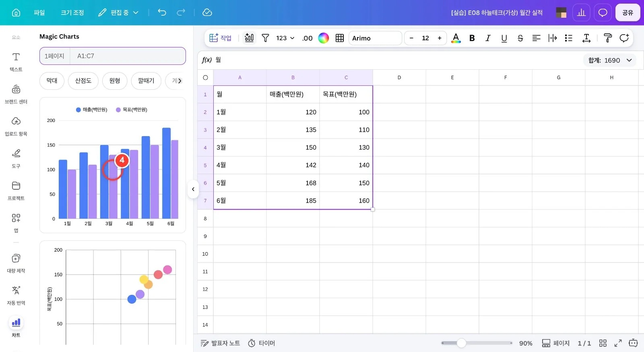The width and height of the screenshot is (644, 352).
Task: Open text color picker
Action: pyautogui.click(x=456, y=38)
